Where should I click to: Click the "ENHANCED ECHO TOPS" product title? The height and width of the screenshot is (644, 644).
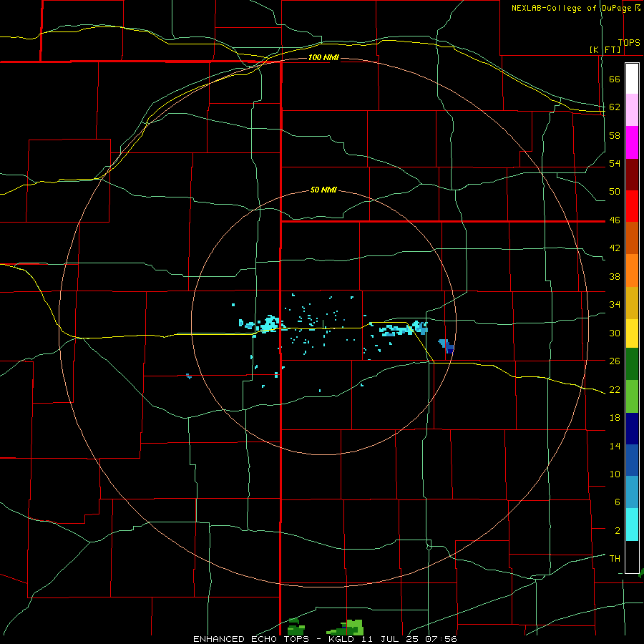pos(251,639)
